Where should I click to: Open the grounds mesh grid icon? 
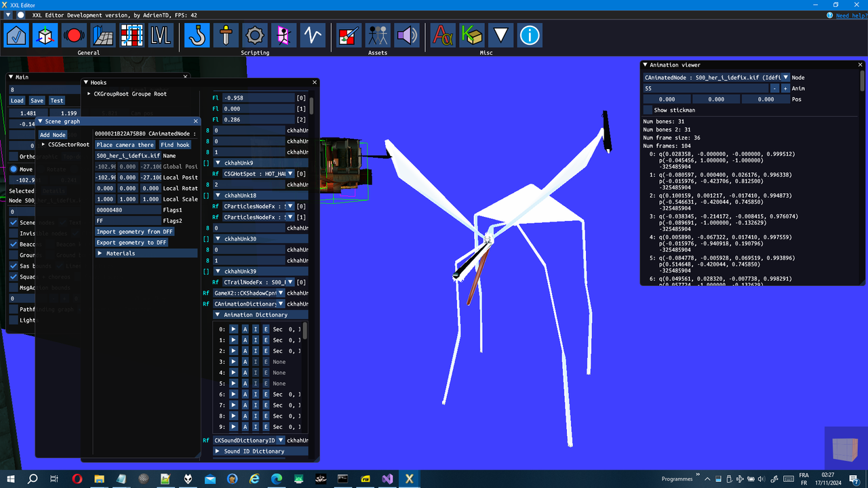[103, 35]
